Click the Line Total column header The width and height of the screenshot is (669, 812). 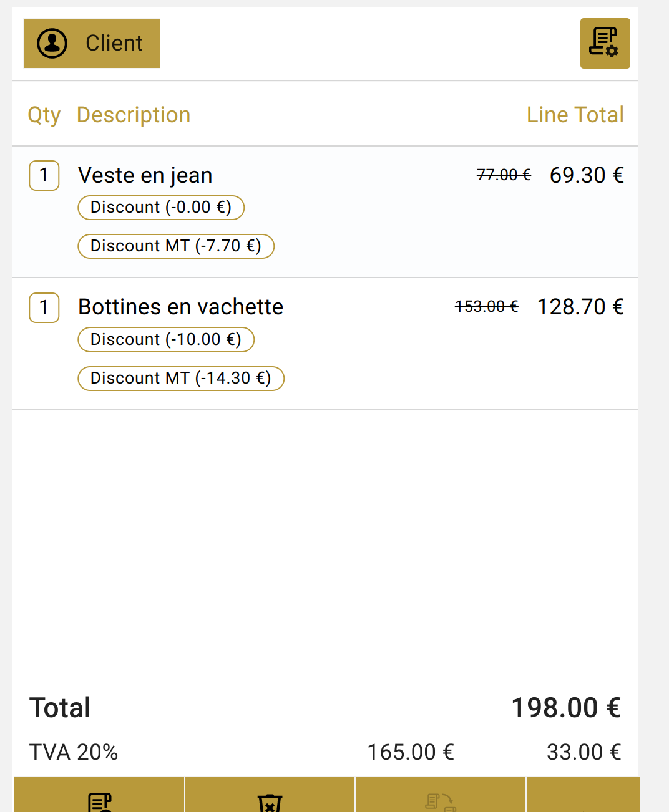click(575, 115)
